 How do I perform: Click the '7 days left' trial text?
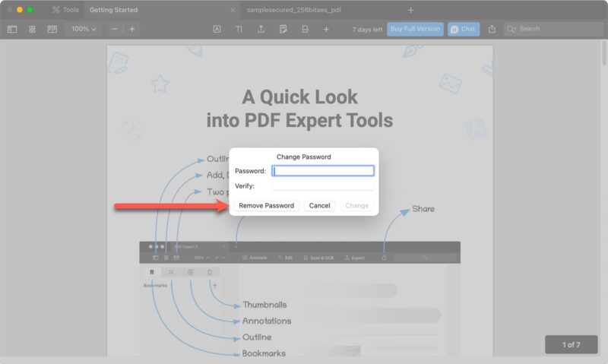[x=367, y=30]
